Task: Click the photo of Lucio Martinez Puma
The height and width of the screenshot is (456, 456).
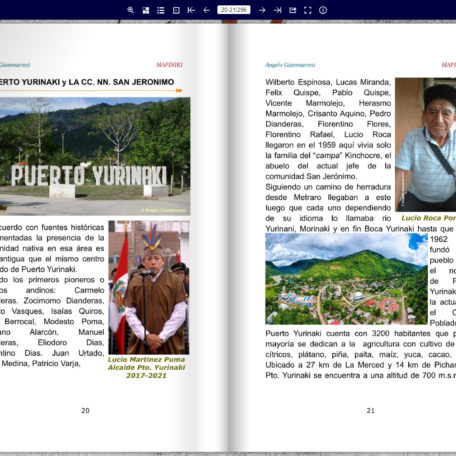Action: 149,287
